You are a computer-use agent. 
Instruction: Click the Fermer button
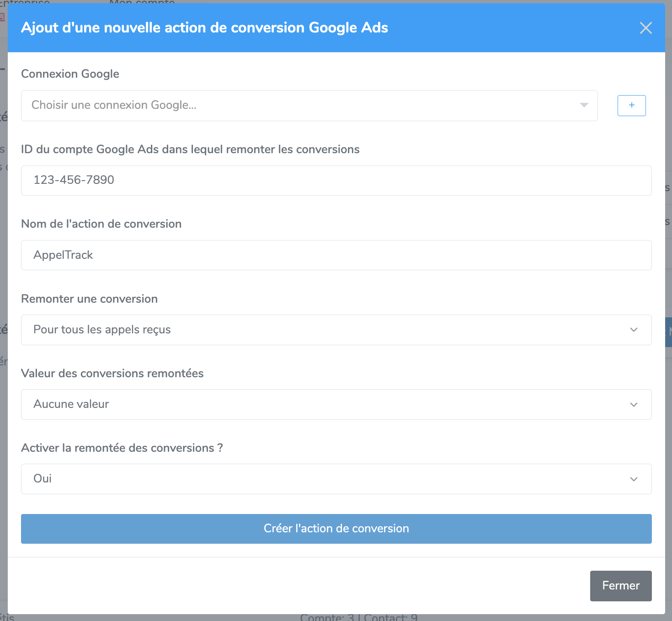pos(621,586)
